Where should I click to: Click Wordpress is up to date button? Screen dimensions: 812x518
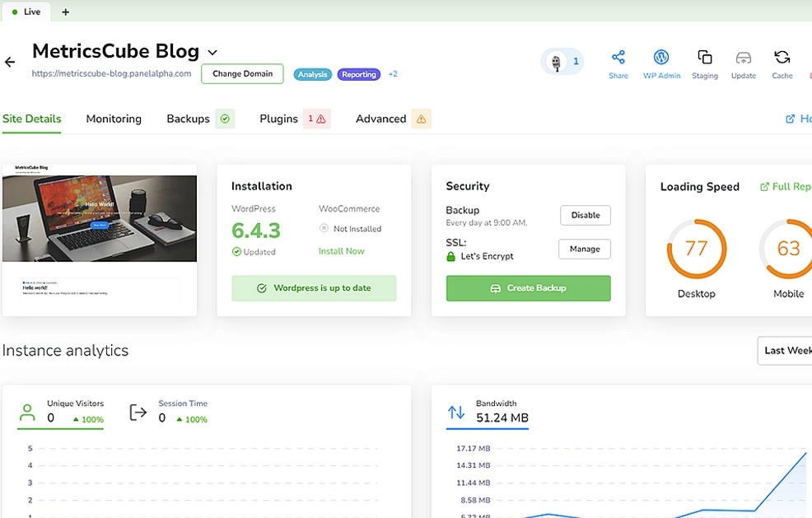(x=314, y=288)
